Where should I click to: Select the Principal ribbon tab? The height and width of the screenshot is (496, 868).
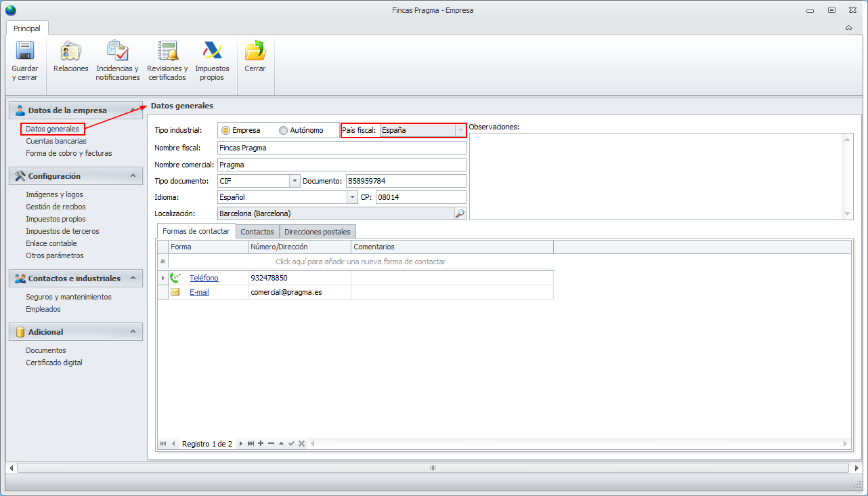pyautogui.click(x=27, y=28)
